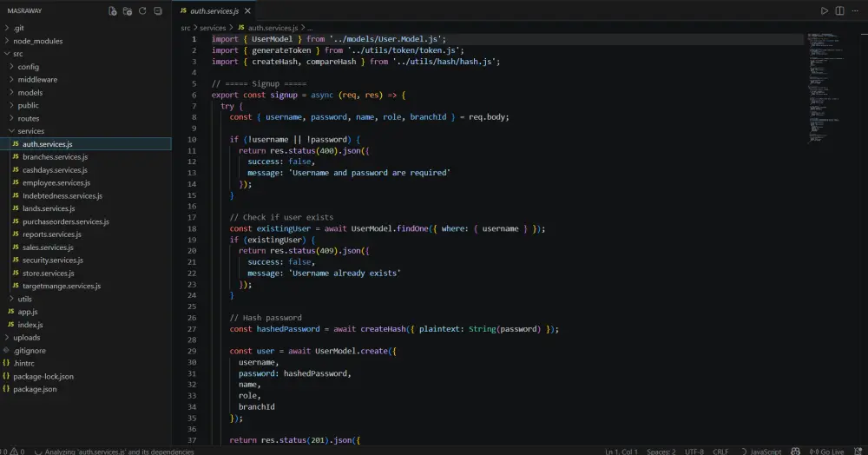Click the New Folder icon in explorer header
The width and height of the screenshot is (868, 455).
(x=128, y=11)
